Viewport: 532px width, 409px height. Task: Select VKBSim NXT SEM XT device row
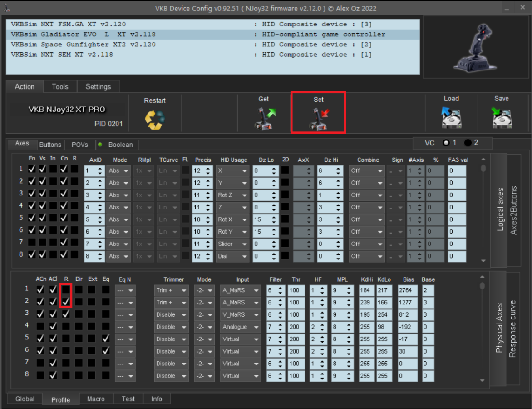pos(213,55)
